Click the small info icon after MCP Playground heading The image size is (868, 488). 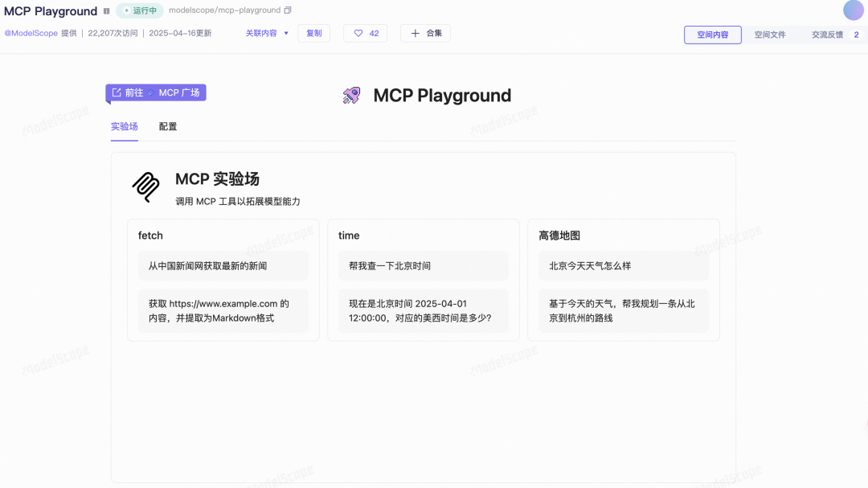click(x=105, y=10)
